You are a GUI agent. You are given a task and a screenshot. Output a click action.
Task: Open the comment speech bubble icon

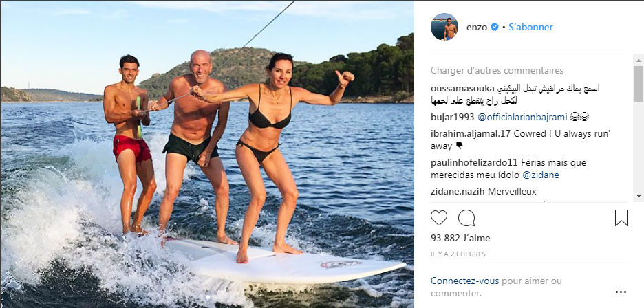(x=466, y=218)
